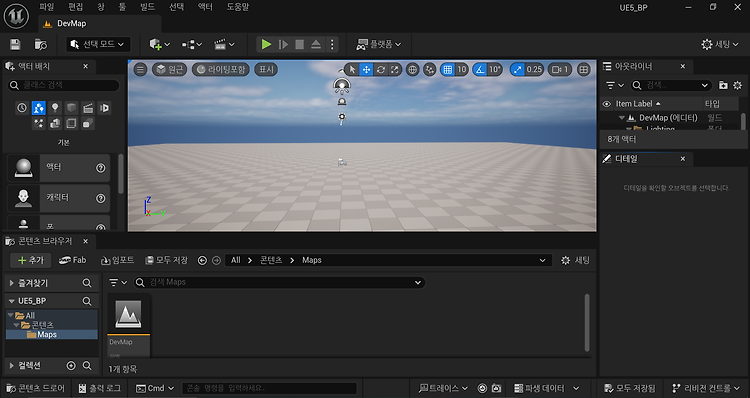Open the 표시 show flags menu
The image size is (750, 398).
click(x=266, y=69)
